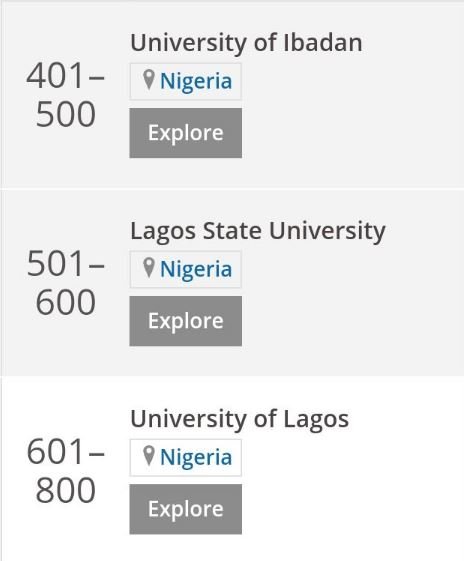The height and width of the screenshot is (561, 464).
Task: Click the Explore button for Lagos State University
Action: (186, 321)
